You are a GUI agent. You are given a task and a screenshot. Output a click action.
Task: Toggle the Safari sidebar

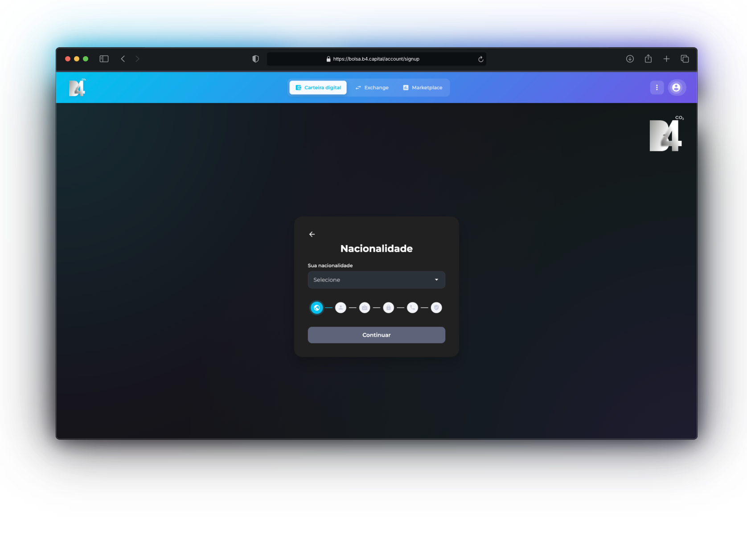click(x=104, y=59)
